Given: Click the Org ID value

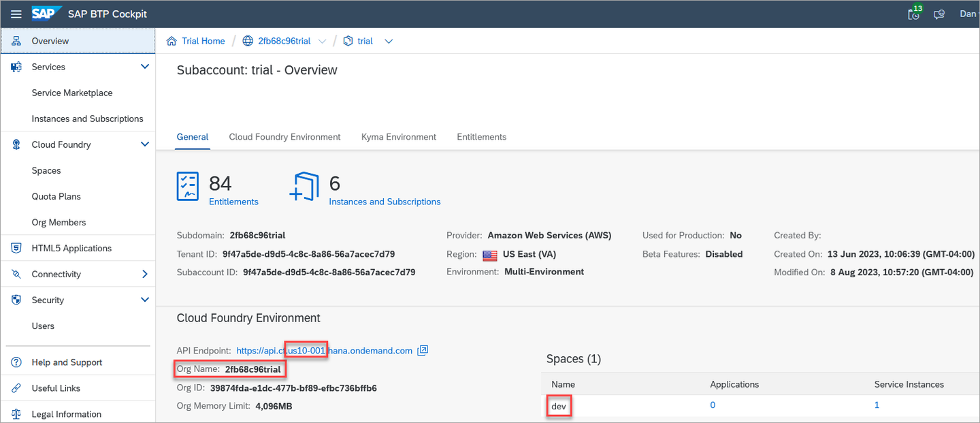Looking at the screenshot, I should (x=293, y=388).
